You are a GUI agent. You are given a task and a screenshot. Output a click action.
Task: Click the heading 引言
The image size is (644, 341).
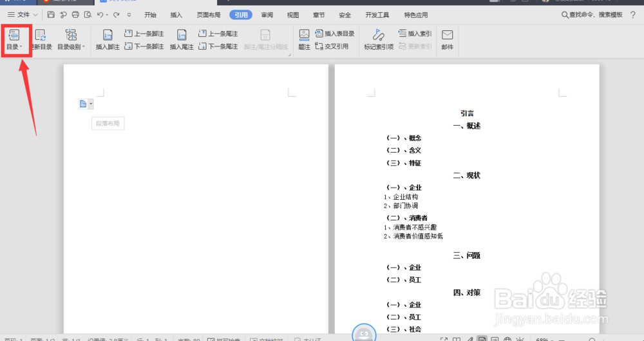[x=467, y=113]
